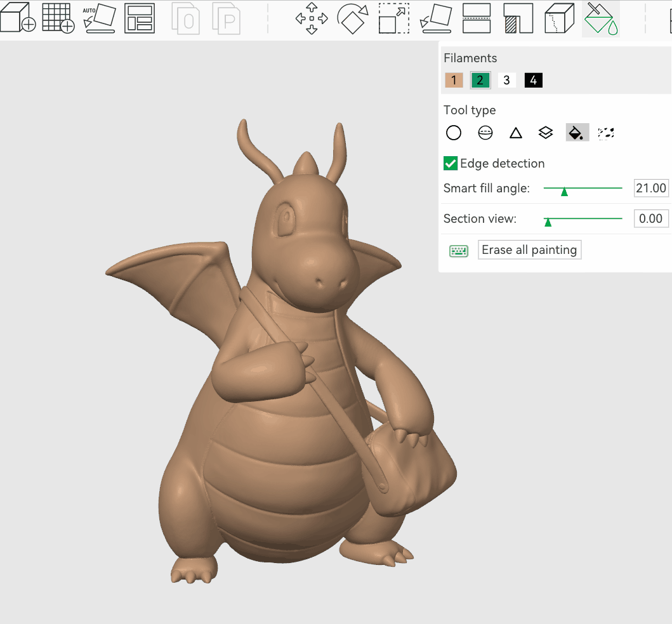The image size is (672, 624).
Task: Uncheck the Edge detection checkbox
Action: point(451,163)
